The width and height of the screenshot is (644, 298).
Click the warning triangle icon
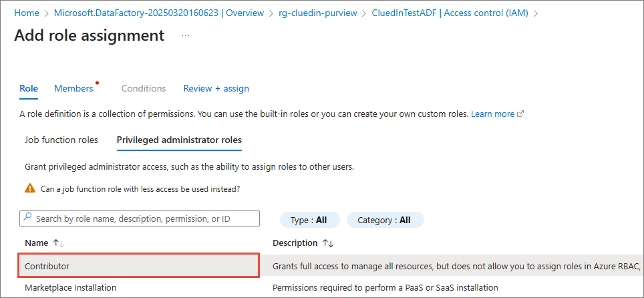point(30,188)
